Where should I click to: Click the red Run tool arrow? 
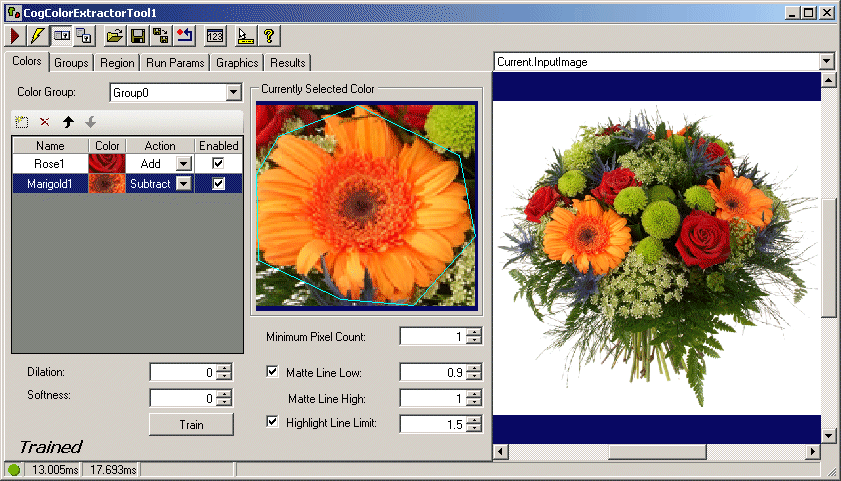pyautogui.click(x=15, y=36)
